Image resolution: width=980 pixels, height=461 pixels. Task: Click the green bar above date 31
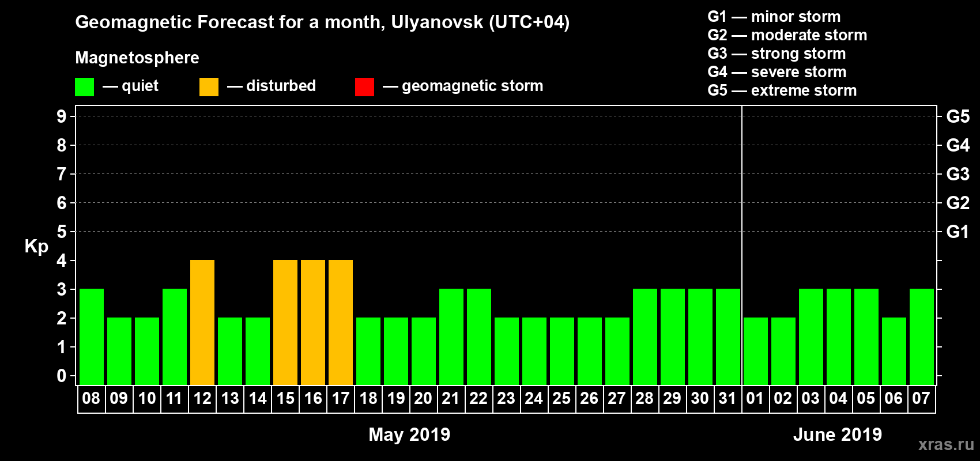tap(728, 337)
